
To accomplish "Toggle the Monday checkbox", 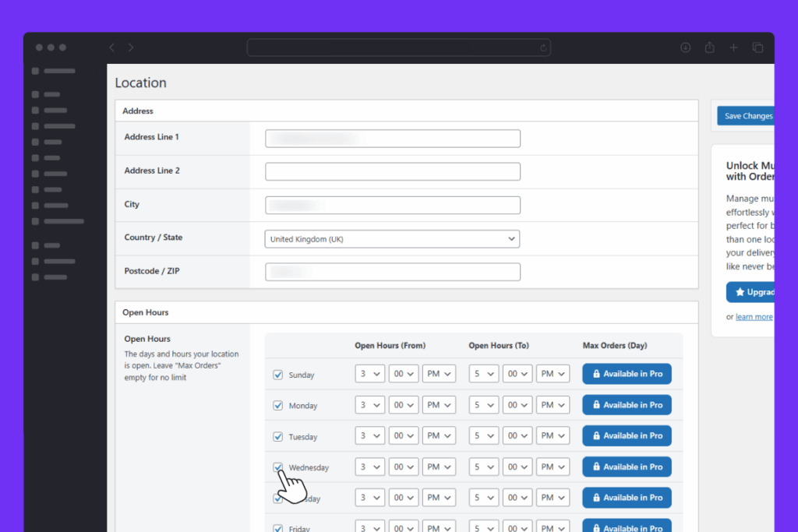I will 278,405.
